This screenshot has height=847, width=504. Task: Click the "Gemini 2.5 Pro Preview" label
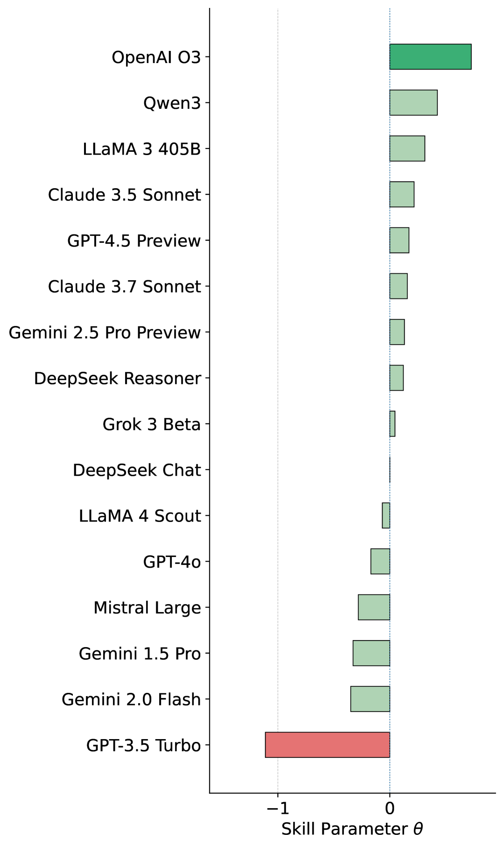click(x=105, y=332)
